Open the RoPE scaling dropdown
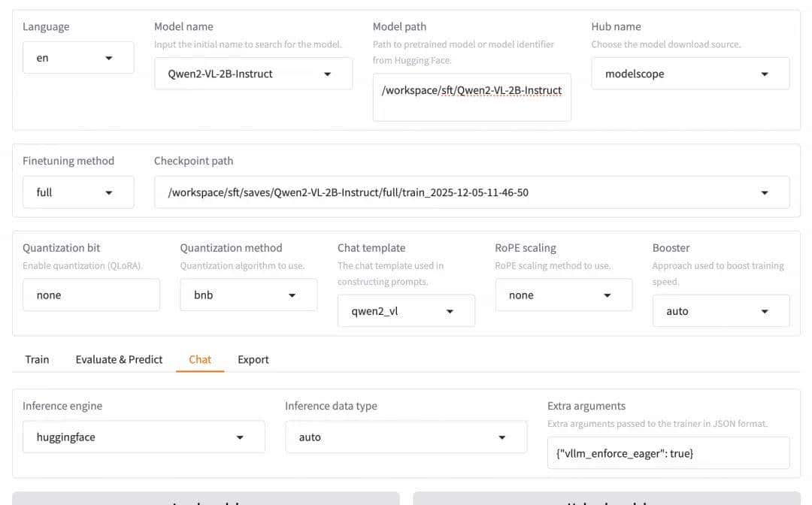 pos(563,295)
